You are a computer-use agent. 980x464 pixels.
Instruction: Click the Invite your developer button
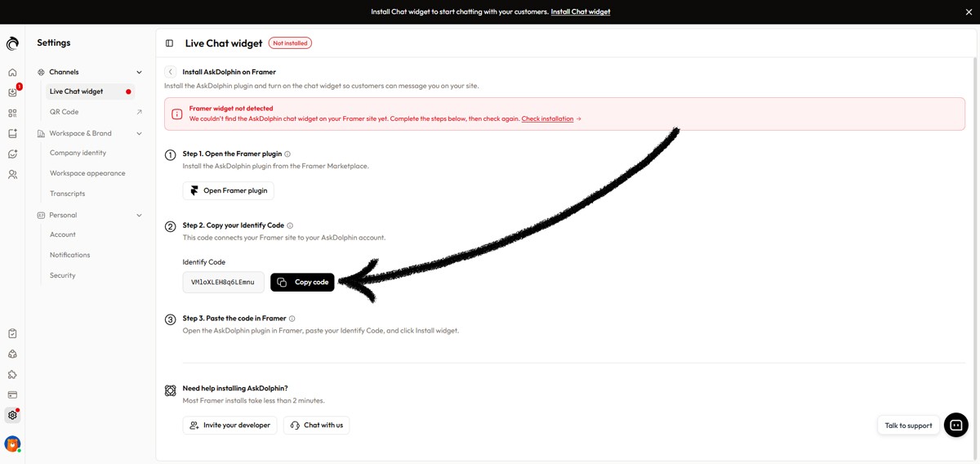coord(229,425)
